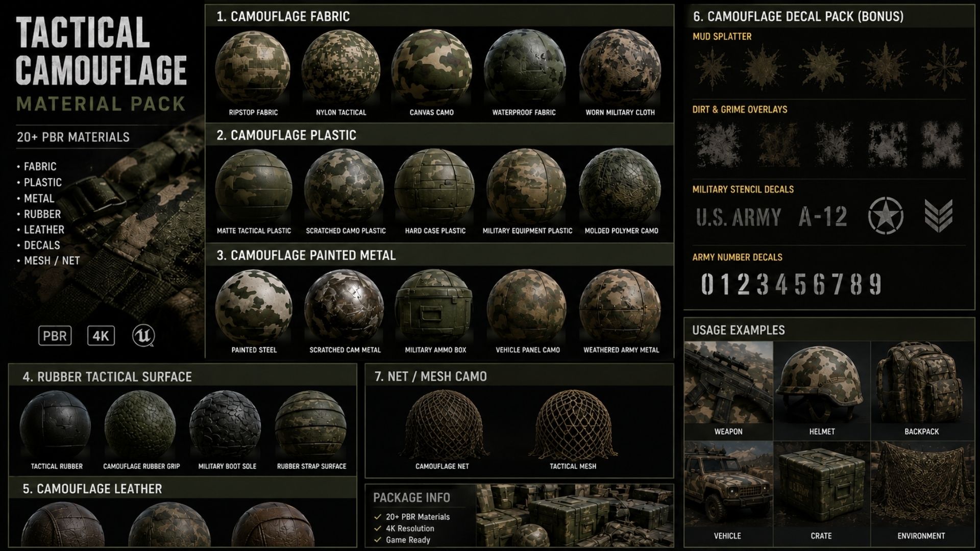The image size is (980, 551).
Task: Click the PBR badge
Action: point(55,336)
